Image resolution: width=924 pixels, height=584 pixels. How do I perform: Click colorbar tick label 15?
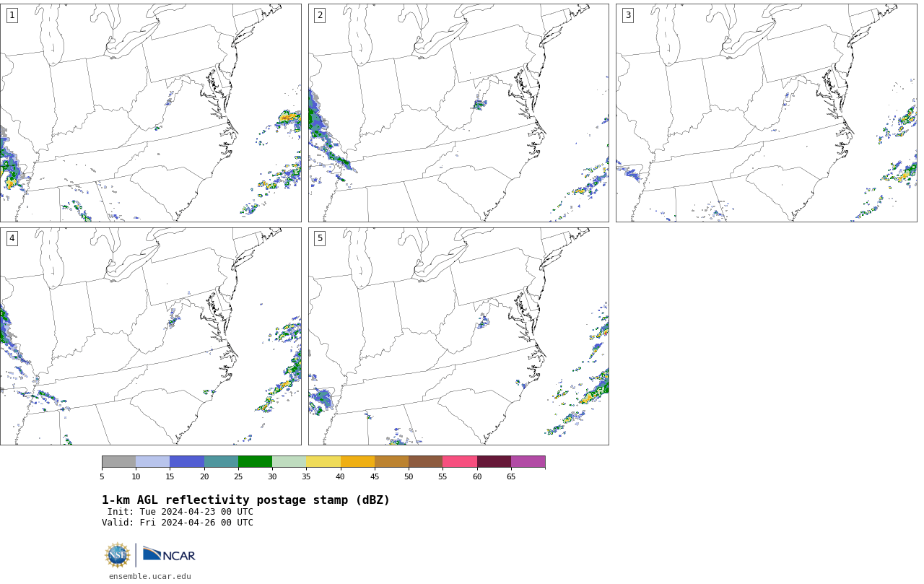pyautogui.click(x=170, y=476)
